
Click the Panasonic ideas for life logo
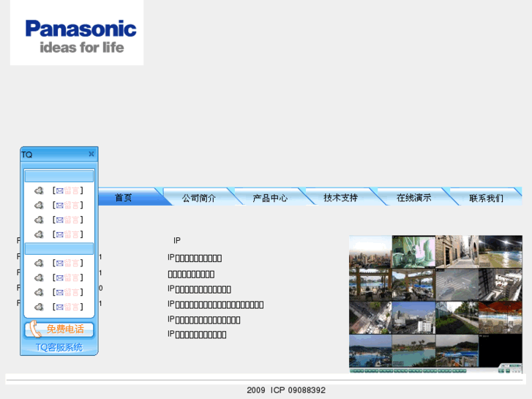coord(77,33)
